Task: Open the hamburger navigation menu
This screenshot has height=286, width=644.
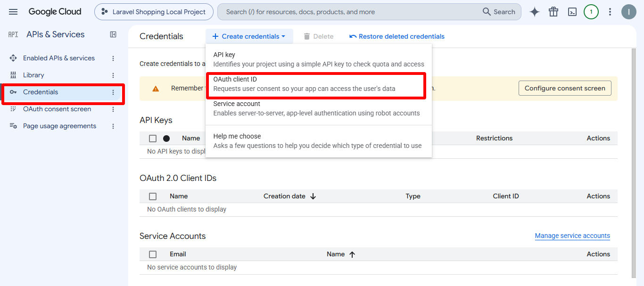Action: coord(13,12)
